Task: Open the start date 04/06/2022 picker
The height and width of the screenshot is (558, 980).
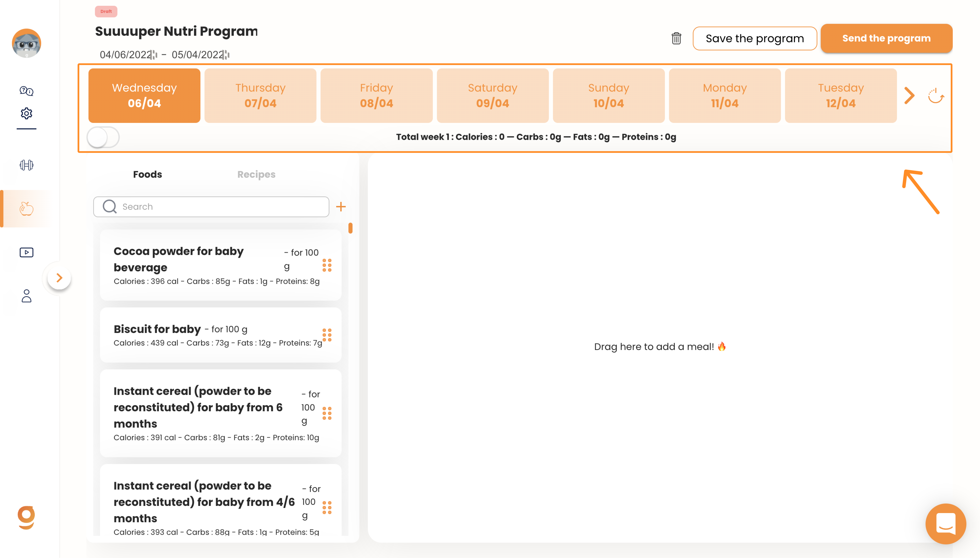Action: pyautogui.click(x=128, y=55)
